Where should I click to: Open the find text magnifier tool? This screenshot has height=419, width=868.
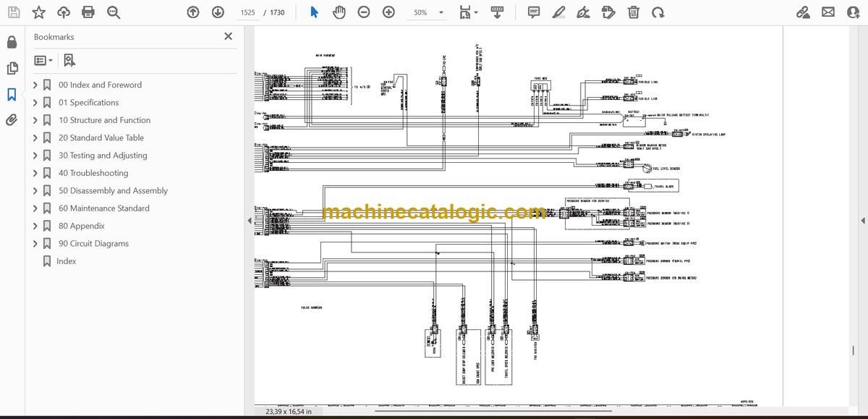[x=114, y=12]
